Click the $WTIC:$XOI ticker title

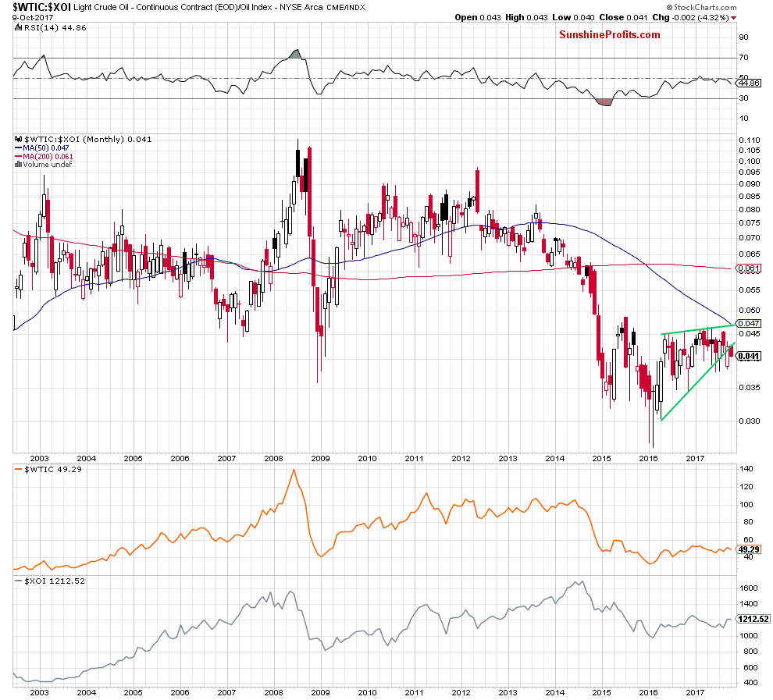[41, 7]
